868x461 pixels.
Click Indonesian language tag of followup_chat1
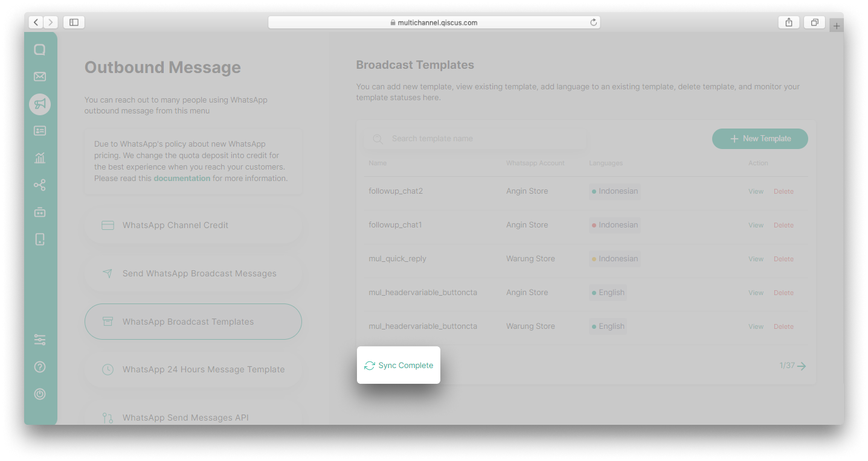pos(615,225)
